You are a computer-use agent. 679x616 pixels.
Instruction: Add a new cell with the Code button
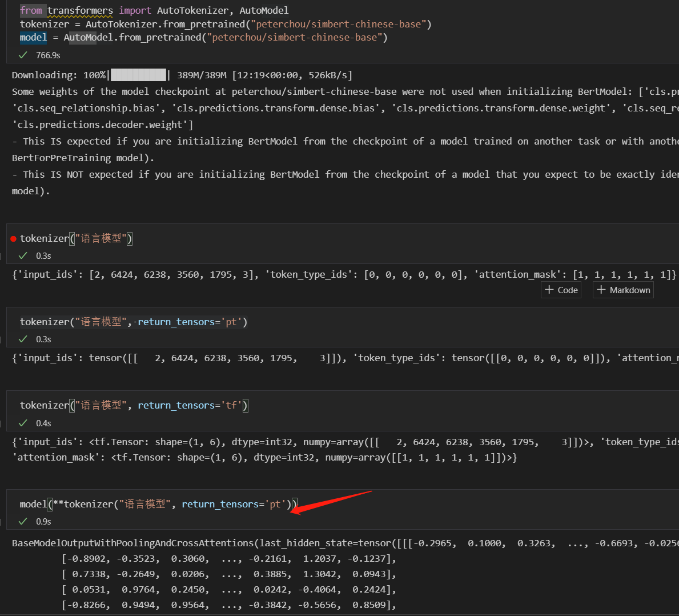[561, 290]
